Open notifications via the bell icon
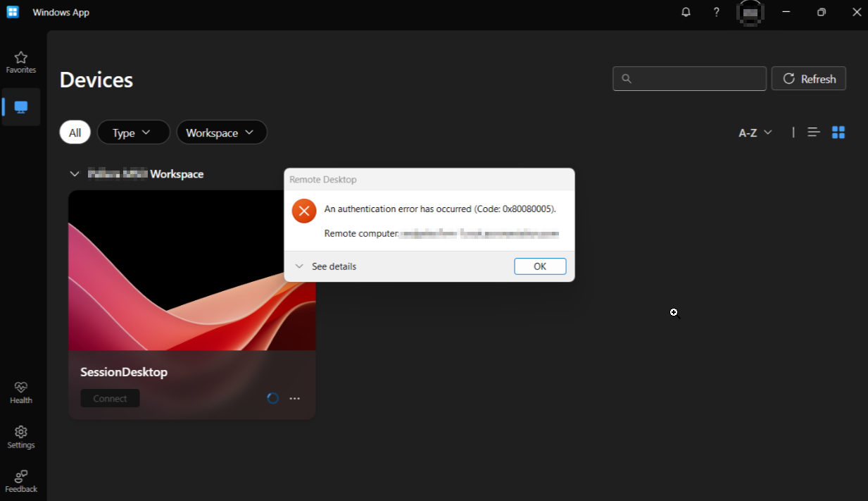This screenshot has width=868, height=501. tap(685, 12)
